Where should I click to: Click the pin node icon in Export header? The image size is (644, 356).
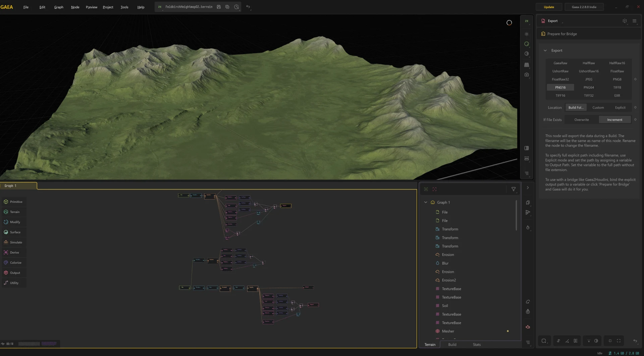(625, 21)
